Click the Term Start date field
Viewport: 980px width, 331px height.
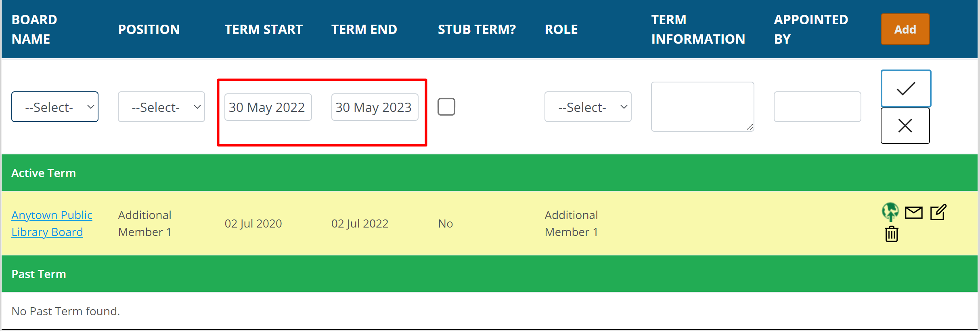coord(268,107)
